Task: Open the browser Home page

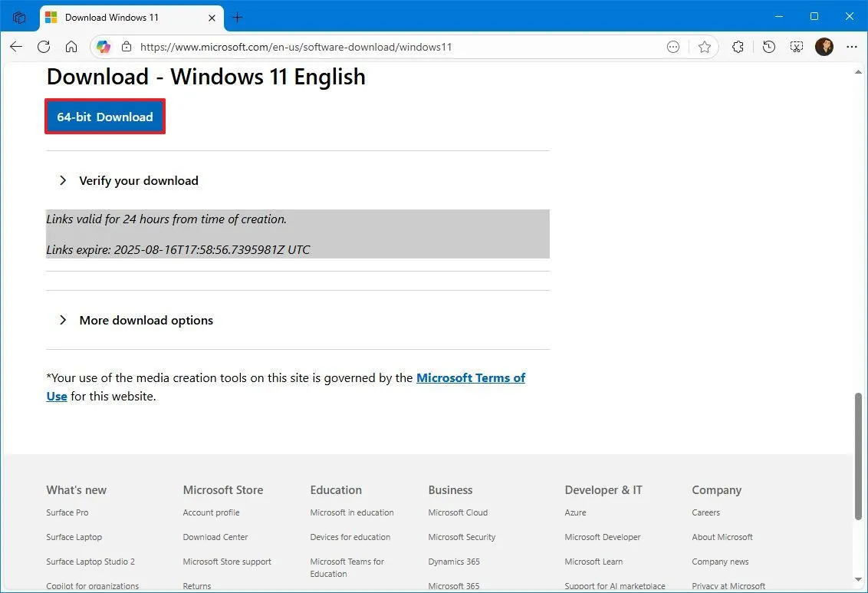Action: click(71, 47)
